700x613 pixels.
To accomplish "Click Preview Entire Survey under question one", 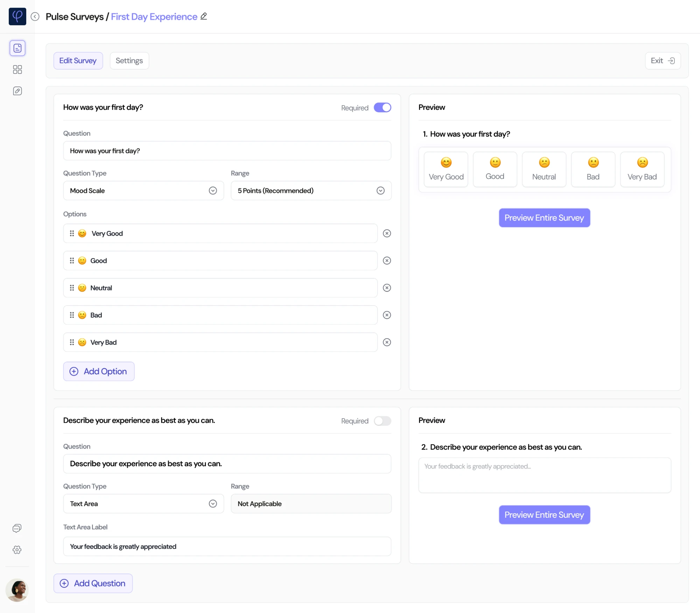I will pyautogui.click(x=544, y=218).
